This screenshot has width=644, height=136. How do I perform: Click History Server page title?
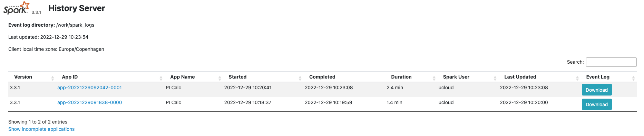click(77, 8)
